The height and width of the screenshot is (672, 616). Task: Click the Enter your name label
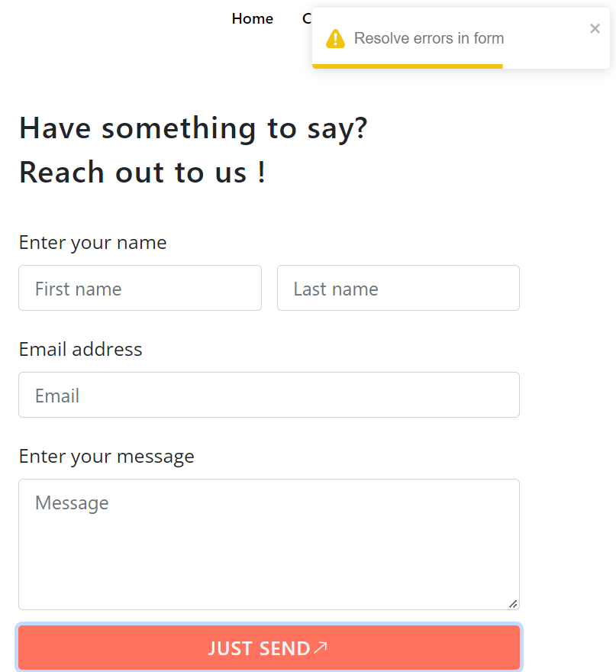tap(92, 242)
